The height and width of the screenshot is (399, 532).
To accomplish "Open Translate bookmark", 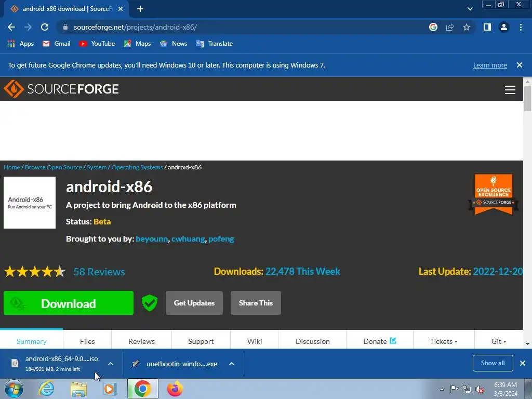I will point(215,44).
